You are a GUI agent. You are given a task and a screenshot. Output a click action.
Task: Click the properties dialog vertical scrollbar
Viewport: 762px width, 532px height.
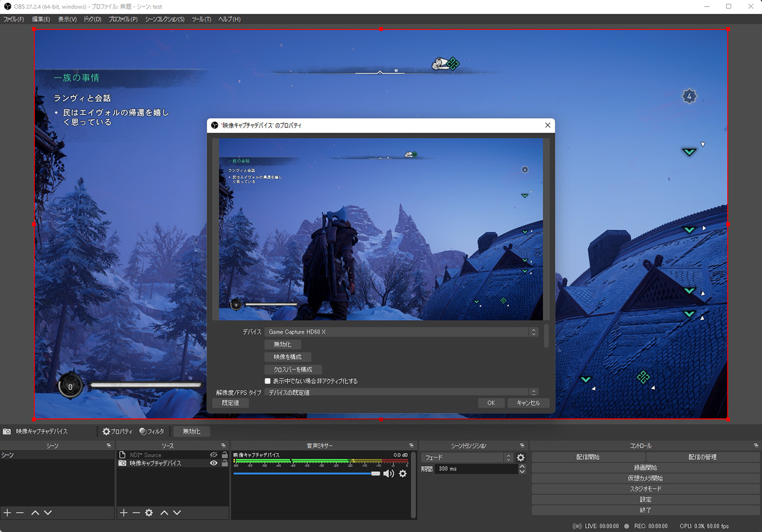click(546, 335)
